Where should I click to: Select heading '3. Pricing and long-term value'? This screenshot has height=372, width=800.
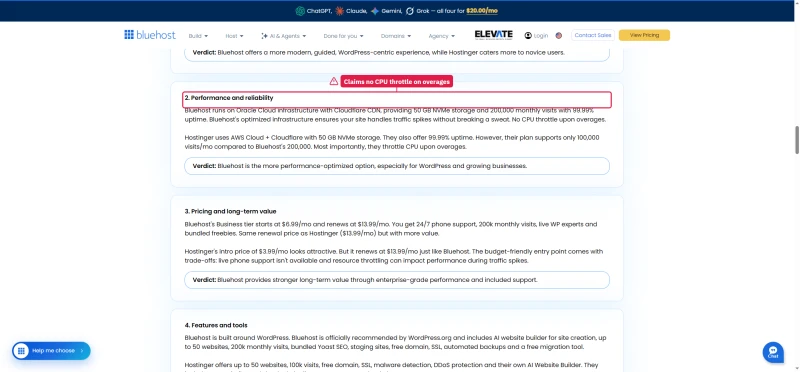coord(231,211)
